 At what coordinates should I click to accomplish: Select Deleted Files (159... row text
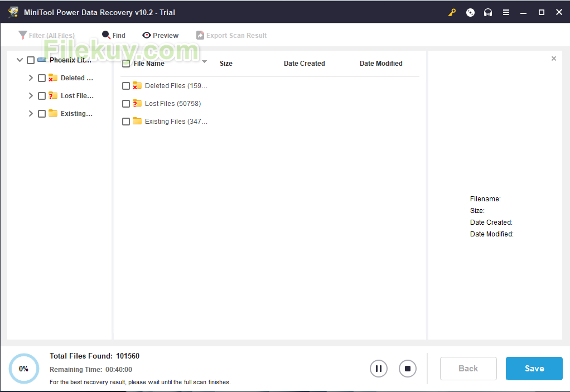(176, 86)
